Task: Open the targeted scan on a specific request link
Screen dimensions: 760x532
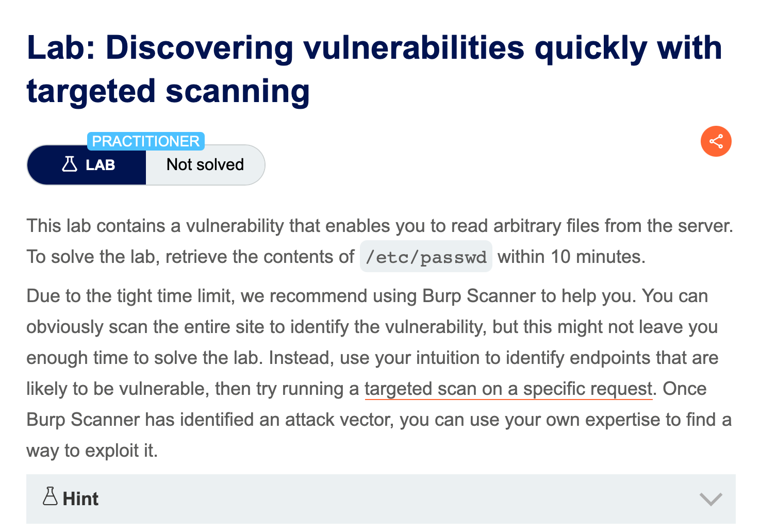Action: (x=508, y=389)
